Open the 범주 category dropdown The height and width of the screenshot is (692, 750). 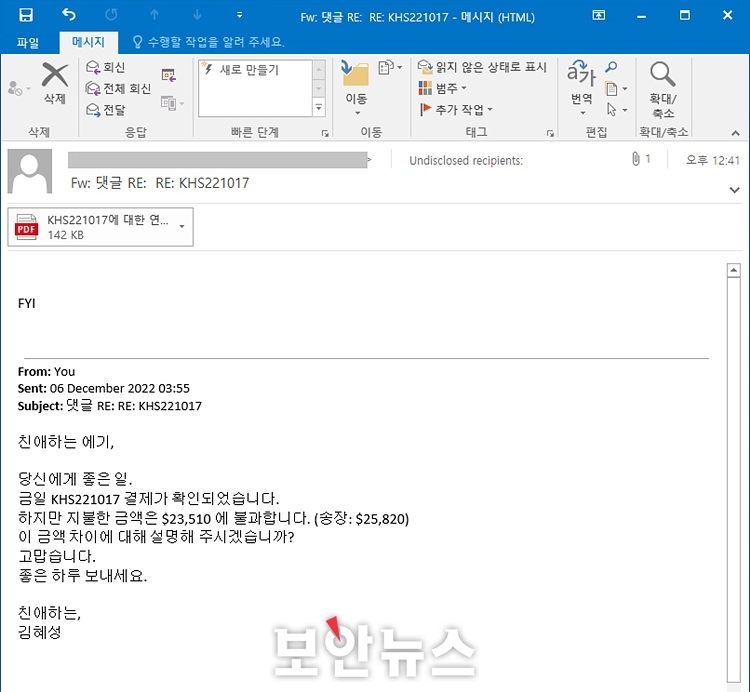(442, 88)
